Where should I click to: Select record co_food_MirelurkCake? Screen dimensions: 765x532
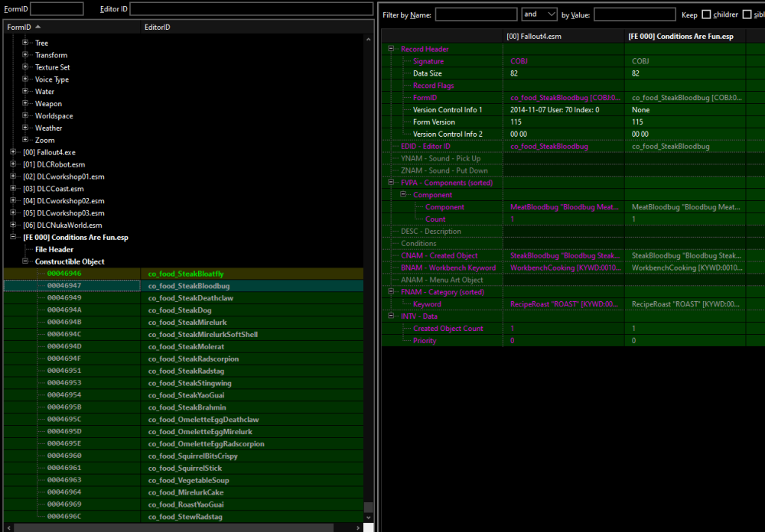click(x=185, y=492)
